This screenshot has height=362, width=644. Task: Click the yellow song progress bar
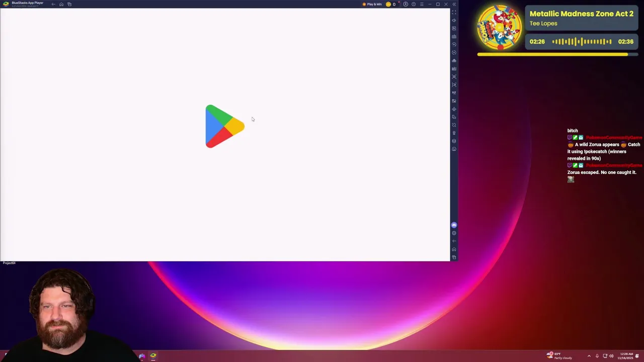[557, 54]
